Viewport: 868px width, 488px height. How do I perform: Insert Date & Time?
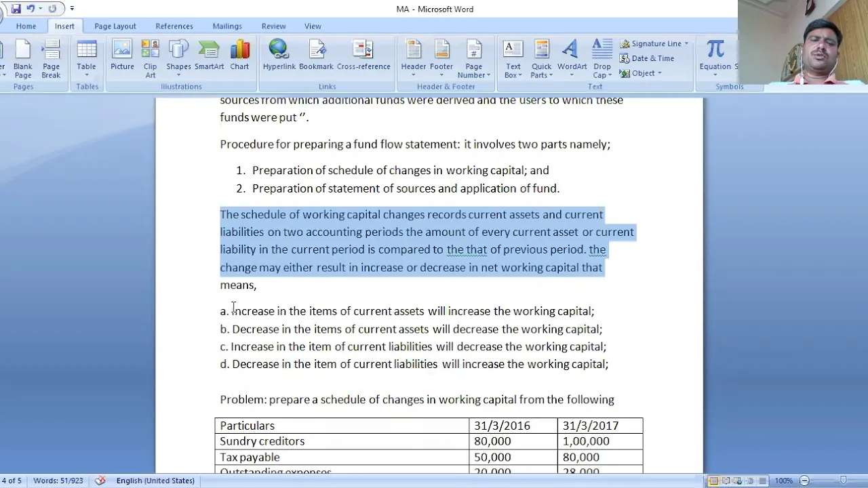click(x=647, y=58)
